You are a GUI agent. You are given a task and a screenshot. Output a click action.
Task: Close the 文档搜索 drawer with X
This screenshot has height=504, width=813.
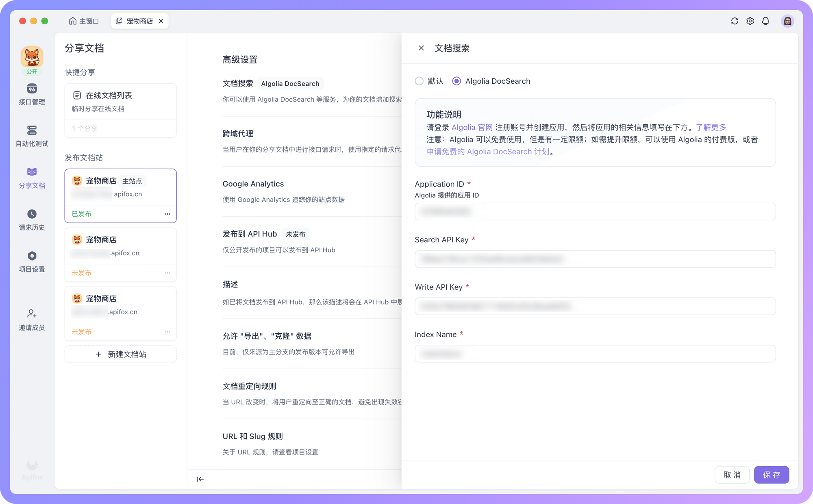(x=421, y=48)
